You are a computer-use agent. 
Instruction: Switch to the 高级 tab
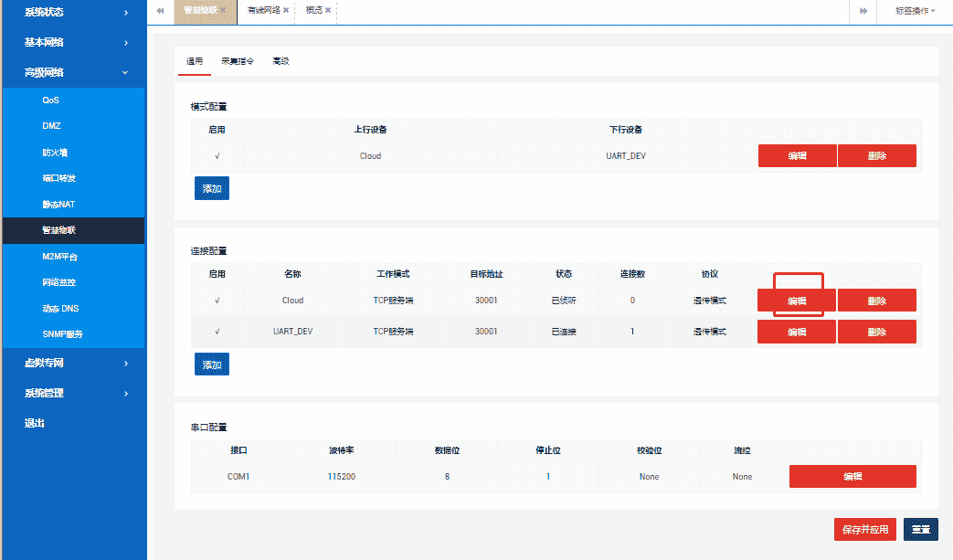[x=281, y=62]
